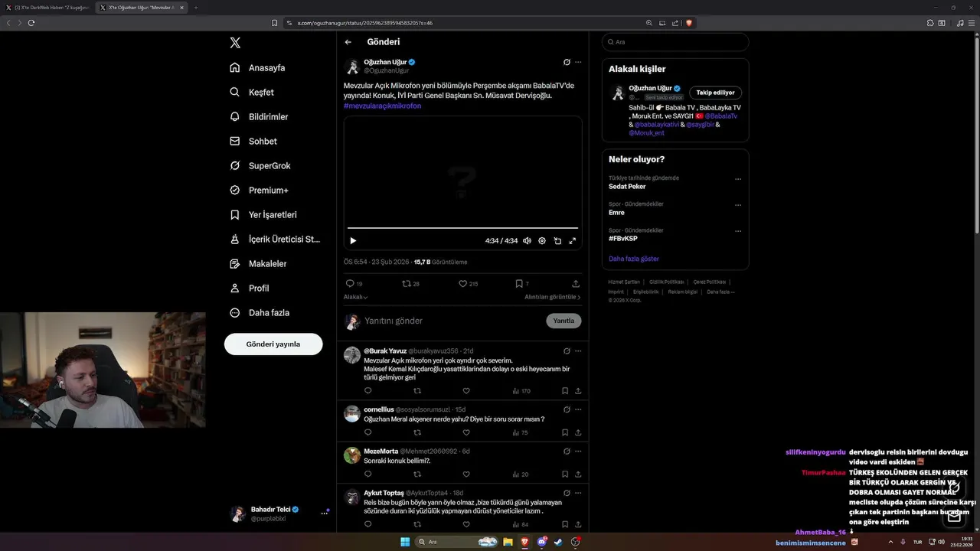Open the Emre trending topic
The height and width of the screenshot is (551, 980).
click(x=616, y=213)
